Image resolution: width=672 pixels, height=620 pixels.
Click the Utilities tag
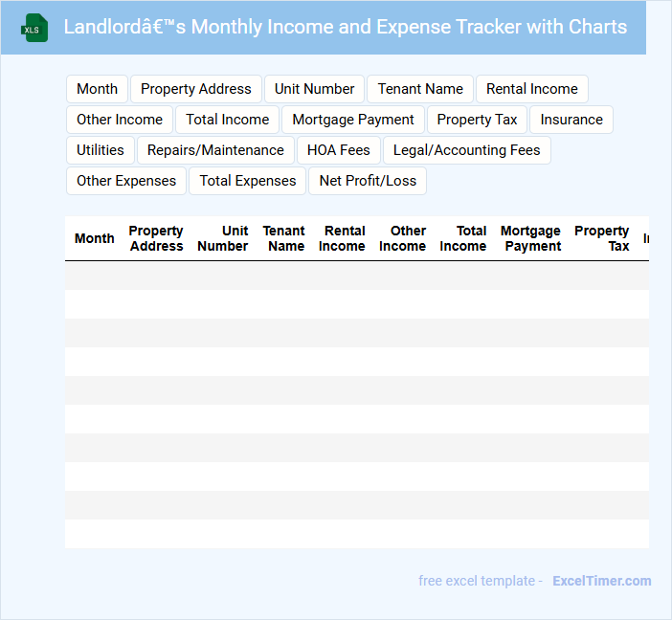(101, 150)
